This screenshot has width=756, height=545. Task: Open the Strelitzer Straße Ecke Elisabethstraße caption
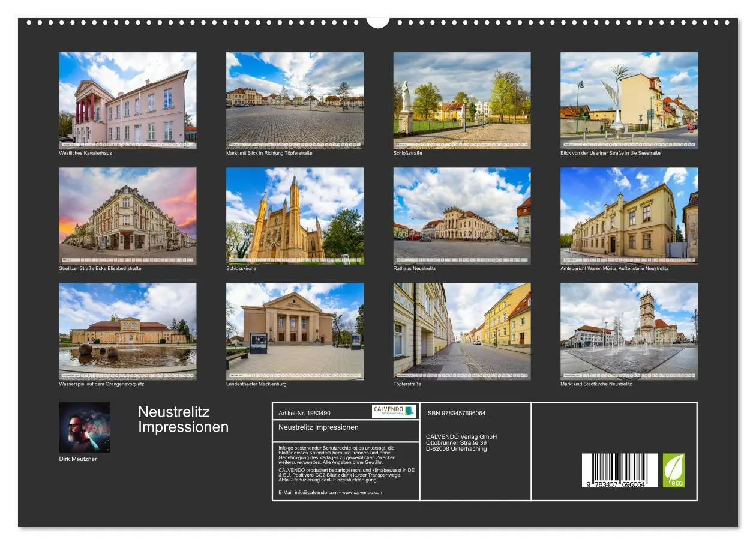pos(100,269)
